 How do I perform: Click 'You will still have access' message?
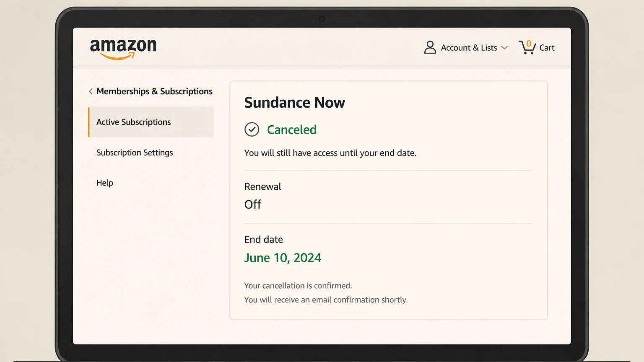330,153
